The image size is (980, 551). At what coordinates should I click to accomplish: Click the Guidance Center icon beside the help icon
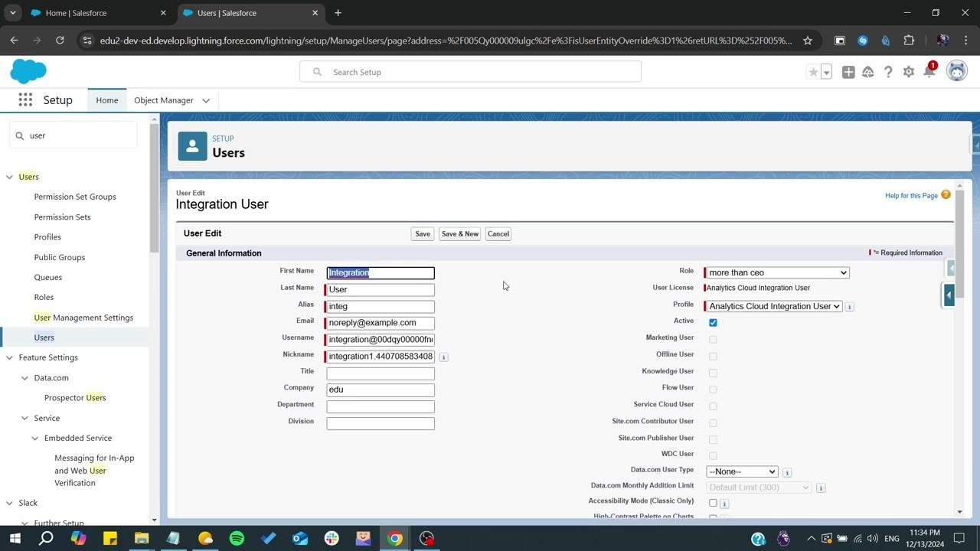click(868, 72)
